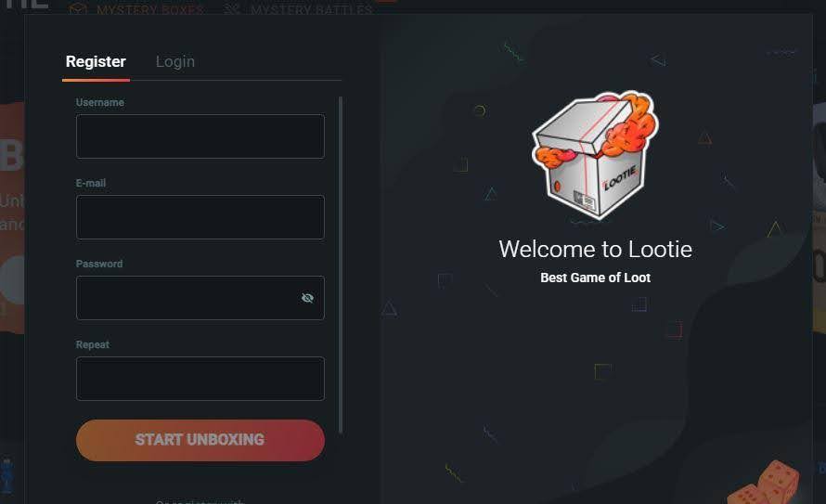Select the Repeat password field
Viewport: 826px width, 504px height.
click(200, 379)
